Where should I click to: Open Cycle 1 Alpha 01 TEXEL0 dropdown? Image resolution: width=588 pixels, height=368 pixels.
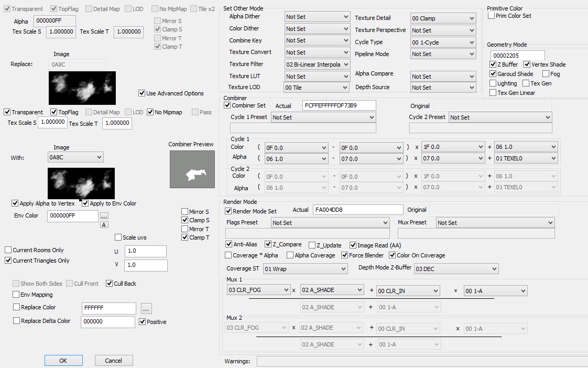click(526, 158)
